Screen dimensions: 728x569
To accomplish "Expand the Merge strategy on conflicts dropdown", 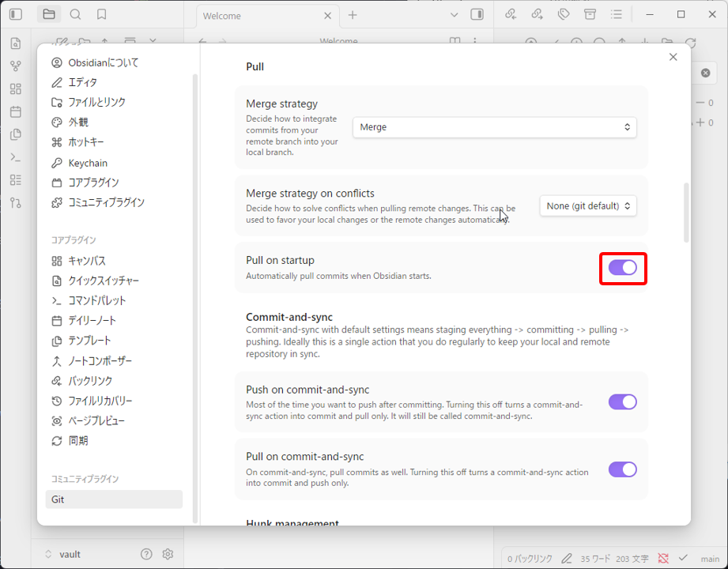I will tap(588, 206).
